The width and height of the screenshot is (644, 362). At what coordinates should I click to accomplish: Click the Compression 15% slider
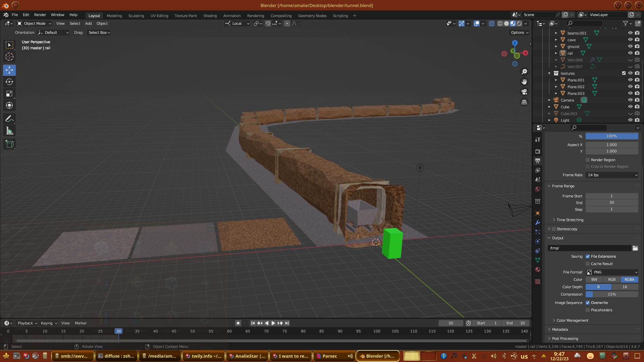pos(612,294)
